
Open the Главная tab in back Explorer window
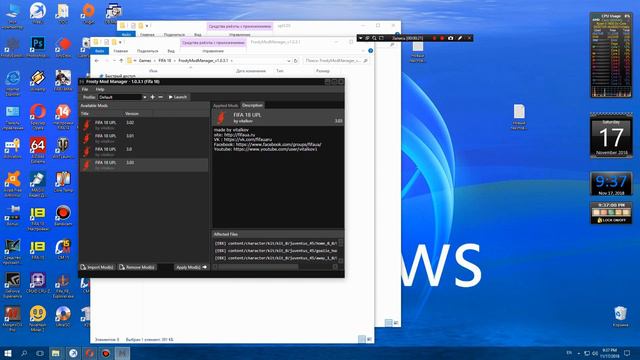click(x=147, y=35)
